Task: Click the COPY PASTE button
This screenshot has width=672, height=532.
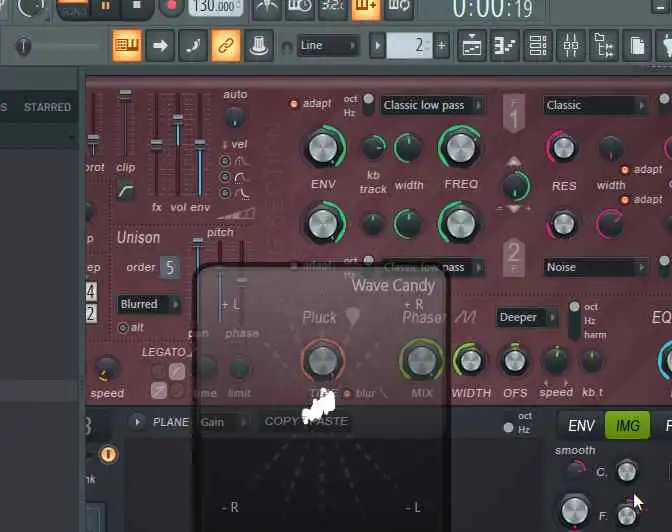Action: 306,421
